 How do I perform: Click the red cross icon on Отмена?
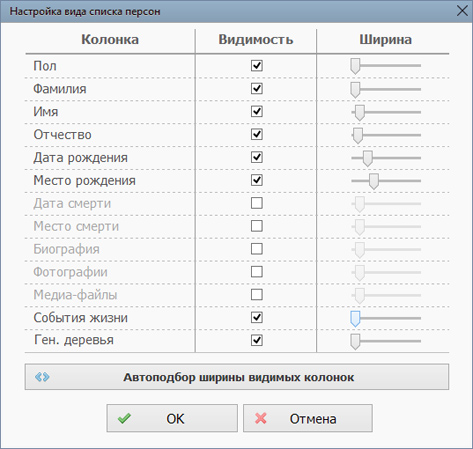pyautogui.click(x=261, y=419)
